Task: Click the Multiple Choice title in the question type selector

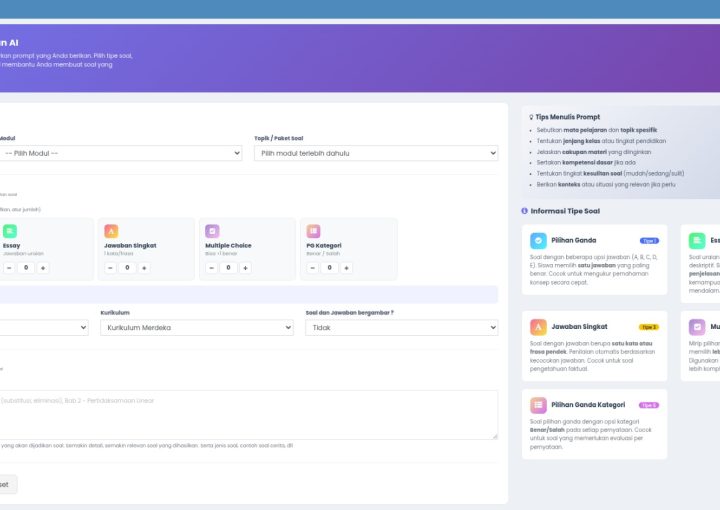Action: 228,246
